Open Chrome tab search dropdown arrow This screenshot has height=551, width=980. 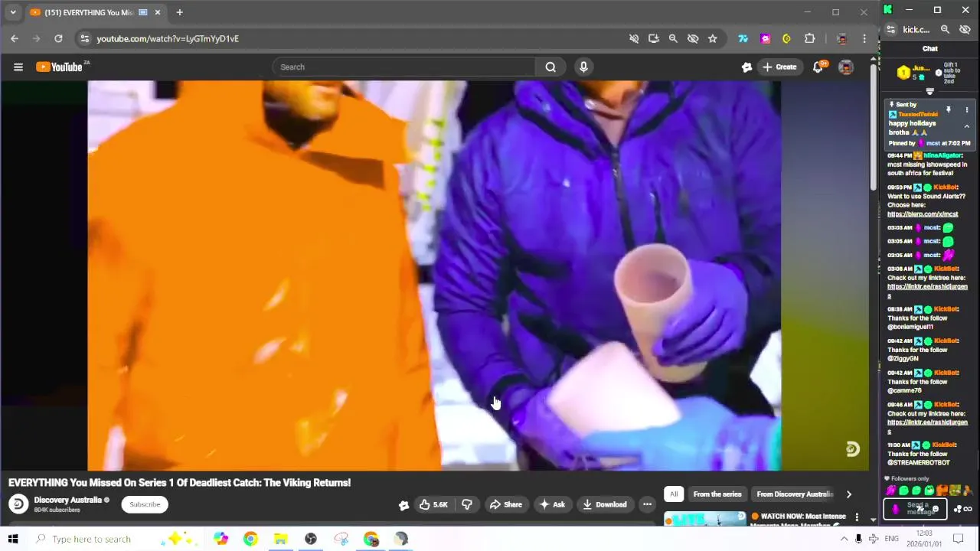point(13,12)
